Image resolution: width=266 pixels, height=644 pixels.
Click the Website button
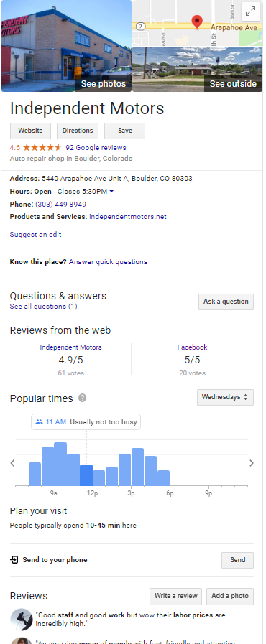[30, 131]
